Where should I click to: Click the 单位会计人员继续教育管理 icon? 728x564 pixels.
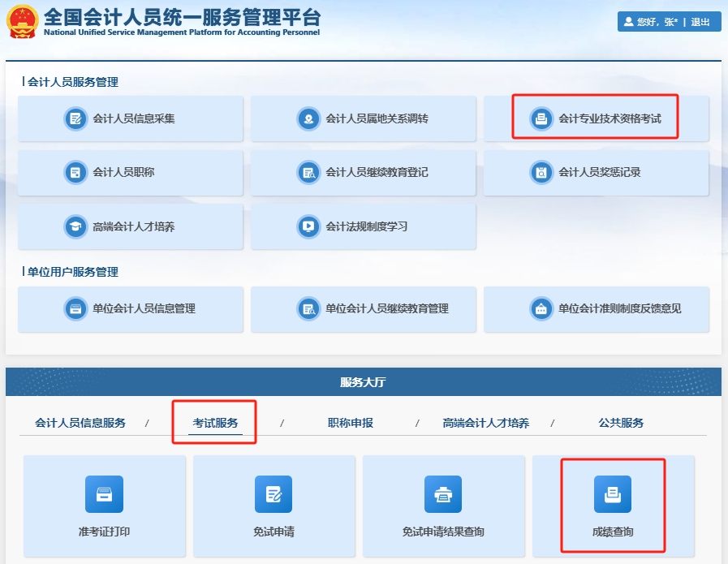pyautogui.click(x=363, y=309)
